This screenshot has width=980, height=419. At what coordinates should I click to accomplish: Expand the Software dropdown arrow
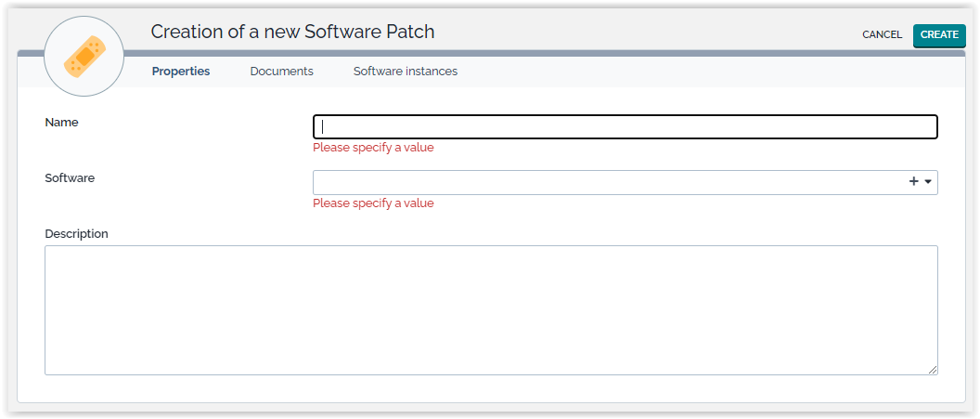(x=928, y=182)
